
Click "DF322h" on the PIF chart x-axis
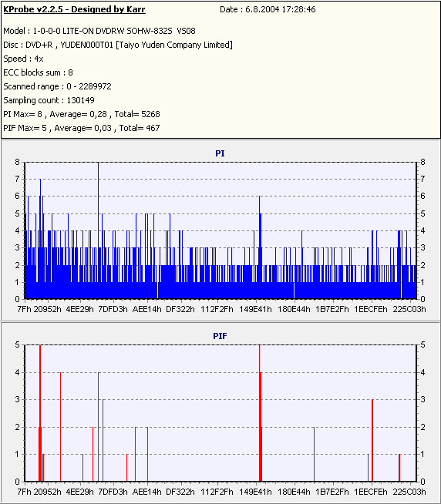180,492
